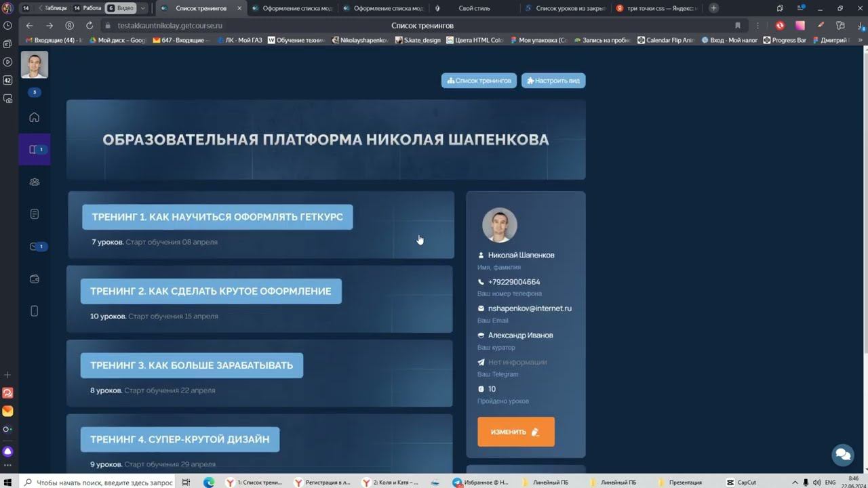Viewport: 868px width, 488px height.
Task: Click the curator name Александр Иванов
Action: click(520, 335)
